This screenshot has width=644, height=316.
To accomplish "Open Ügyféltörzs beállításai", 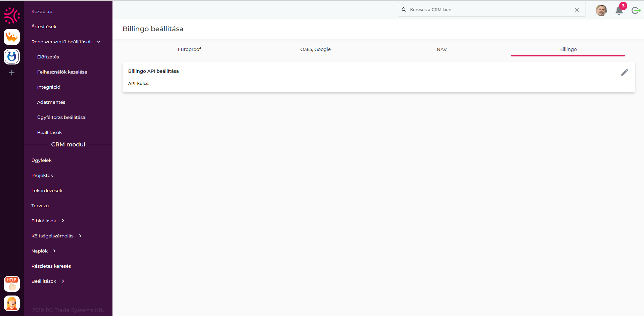I will pos(62,117).
